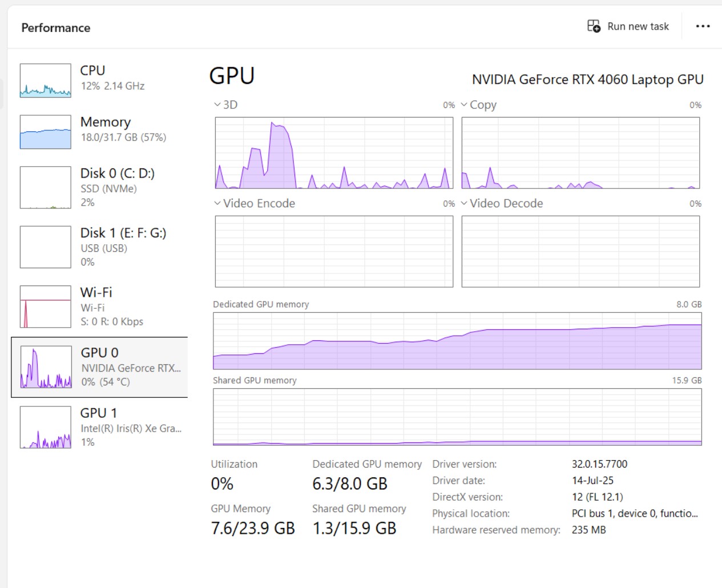Click the 3D engine usage graph
Screen dimensions: 722x588
(x=334, y=153)
